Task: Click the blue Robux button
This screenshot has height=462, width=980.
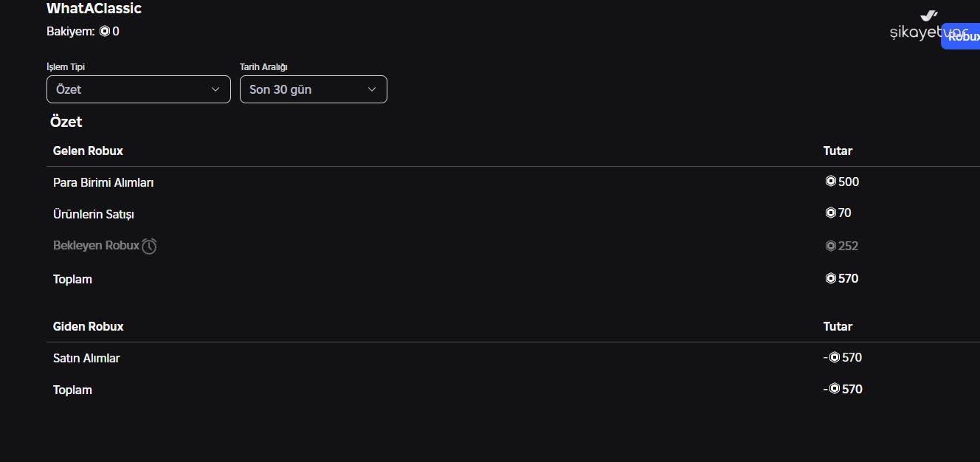Action: click(963, 35)
